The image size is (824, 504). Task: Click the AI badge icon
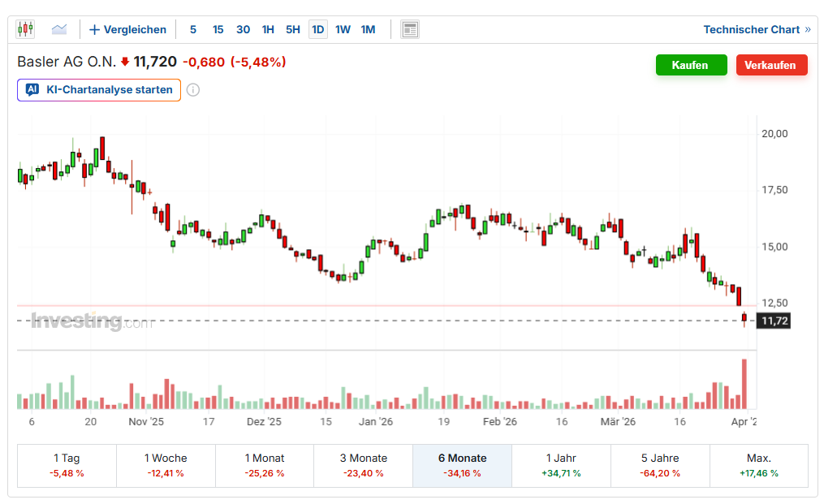pos(32,90)
